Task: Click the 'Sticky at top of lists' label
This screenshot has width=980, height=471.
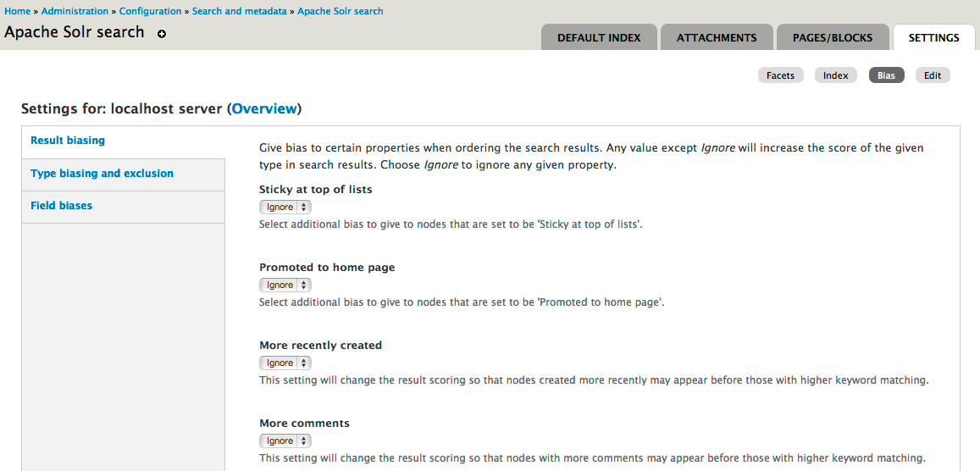Action: (316, 189)
